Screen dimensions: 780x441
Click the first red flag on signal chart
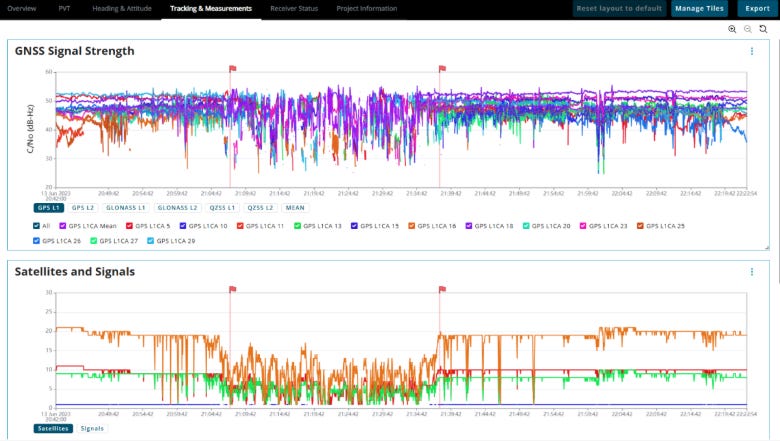[232, 69]
